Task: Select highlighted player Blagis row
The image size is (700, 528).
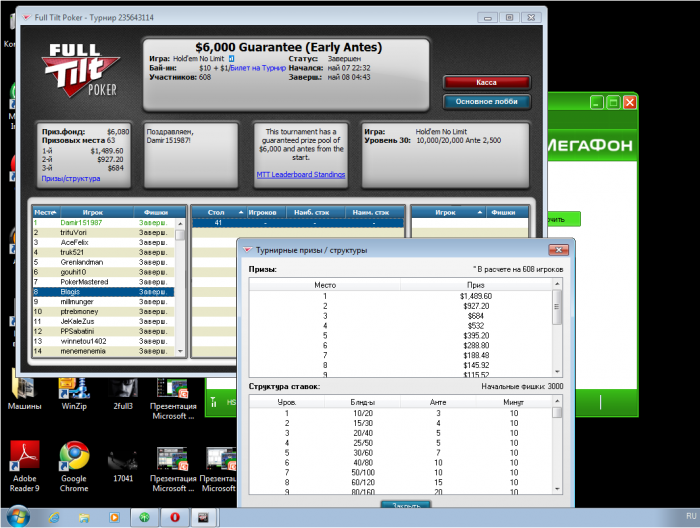Action: [x=104, y=292]
